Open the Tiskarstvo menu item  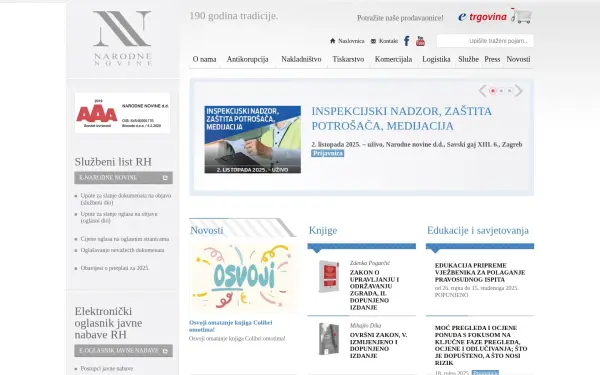pos(348,59)
